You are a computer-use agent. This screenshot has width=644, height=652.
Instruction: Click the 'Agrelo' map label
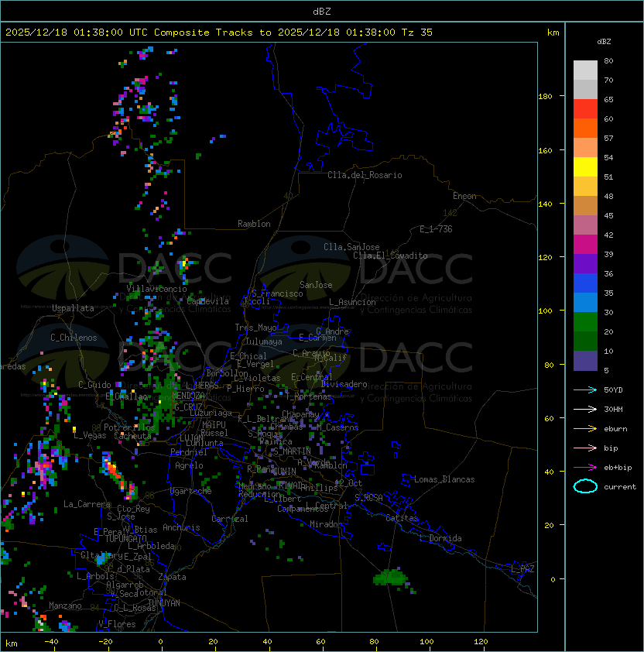point(189,465)
